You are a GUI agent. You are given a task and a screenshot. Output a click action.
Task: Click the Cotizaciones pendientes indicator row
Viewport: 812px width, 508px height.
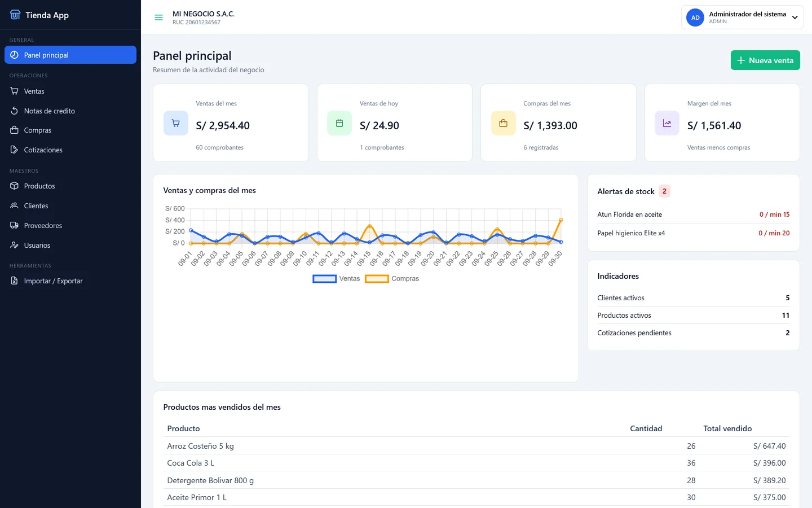694,333
